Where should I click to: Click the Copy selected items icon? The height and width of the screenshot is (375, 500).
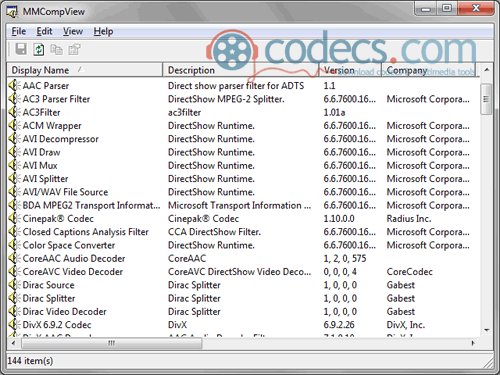(56, 49)
